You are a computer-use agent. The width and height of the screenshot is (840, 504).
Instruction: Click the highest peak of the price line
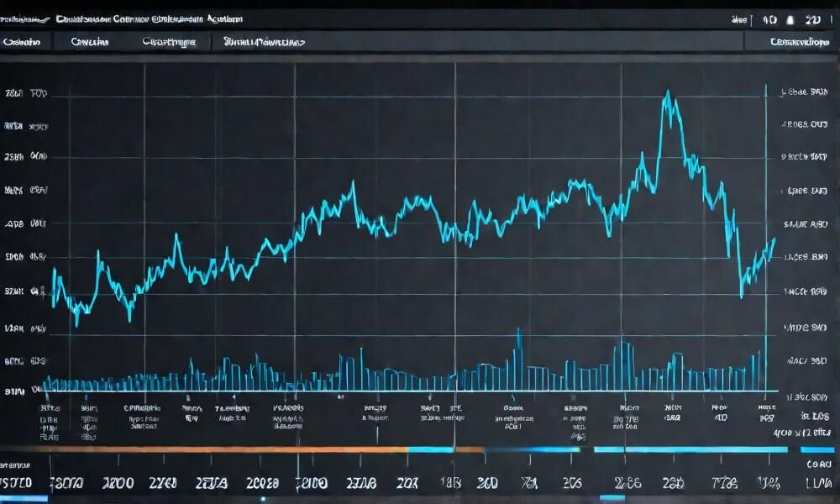point(668,94)
